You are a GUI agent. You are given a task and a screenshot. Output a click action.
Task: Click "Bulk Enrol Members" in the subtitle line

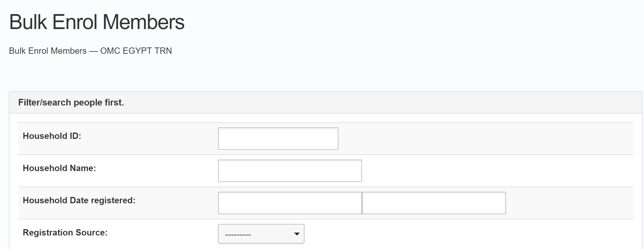[48, 51]
